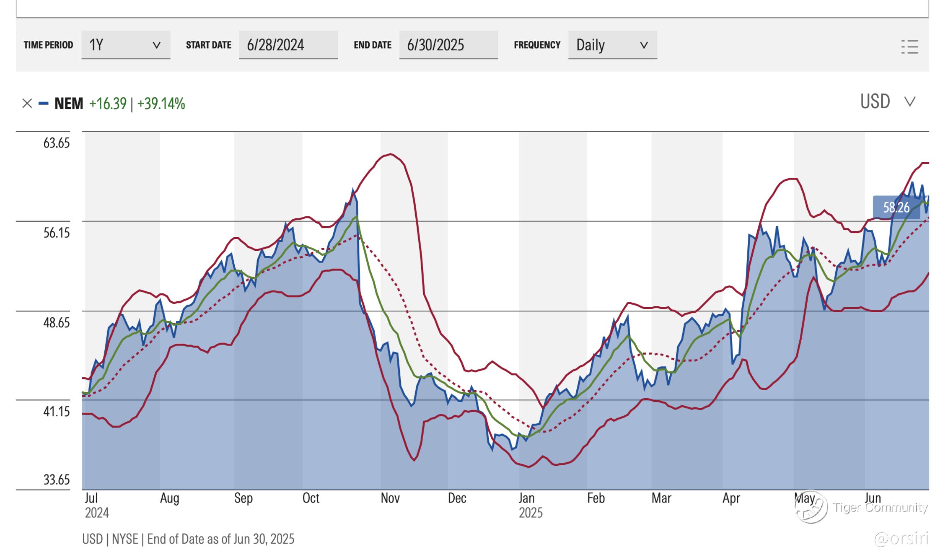Open the chart list view icon
Image resolution: width=948 pixels, height=560 pixels.
(910, 47)
